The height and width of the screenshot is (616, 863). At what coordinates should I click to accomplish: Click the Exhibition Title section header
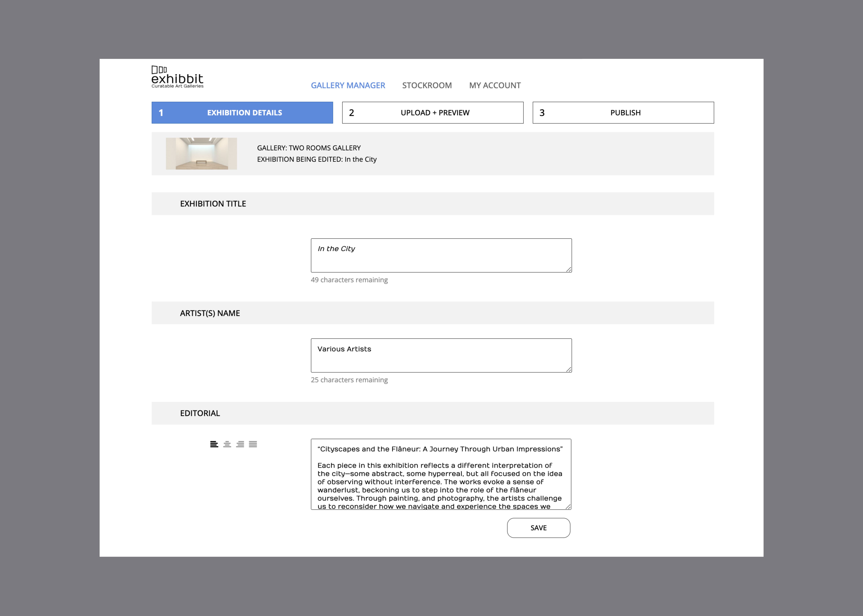click(213, 204)
